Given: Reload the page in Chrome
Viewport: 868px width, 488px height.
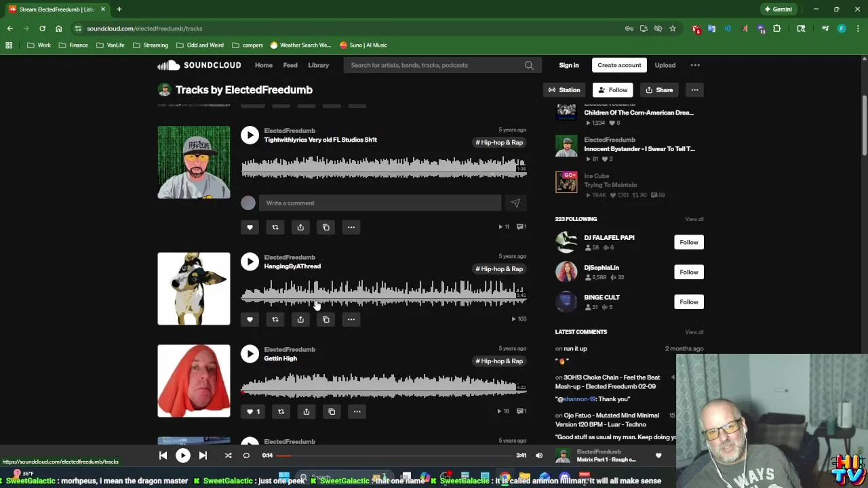Looking at the screenshot, I should point(42,28).
